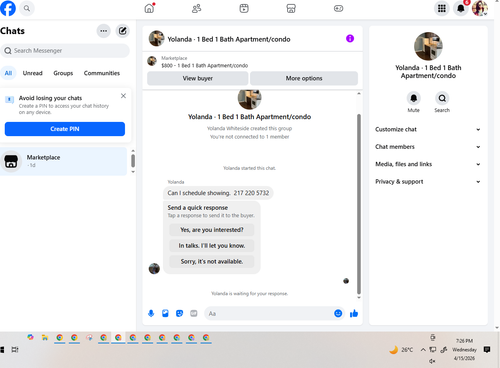This screenshot has height=368, width=500.
Task: Record a voice clip microphone icon
Action: pyautogui.click(x=151, y=313)
